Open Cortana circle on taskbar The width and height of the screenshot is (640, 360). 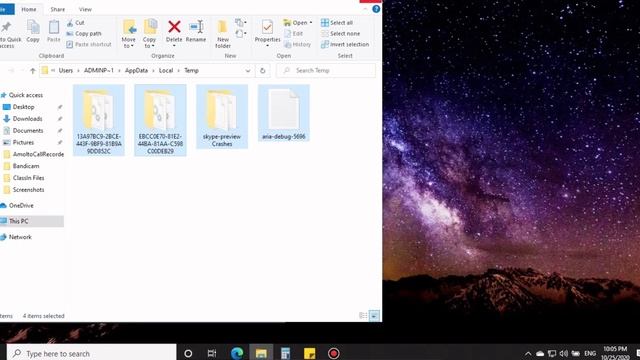coord(188,353)
